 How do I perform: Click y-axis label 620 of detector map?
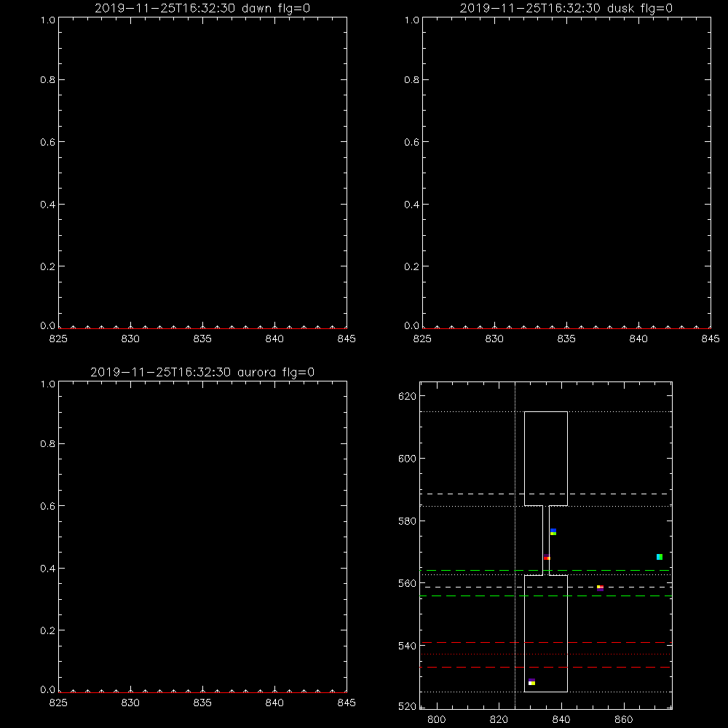407,397
